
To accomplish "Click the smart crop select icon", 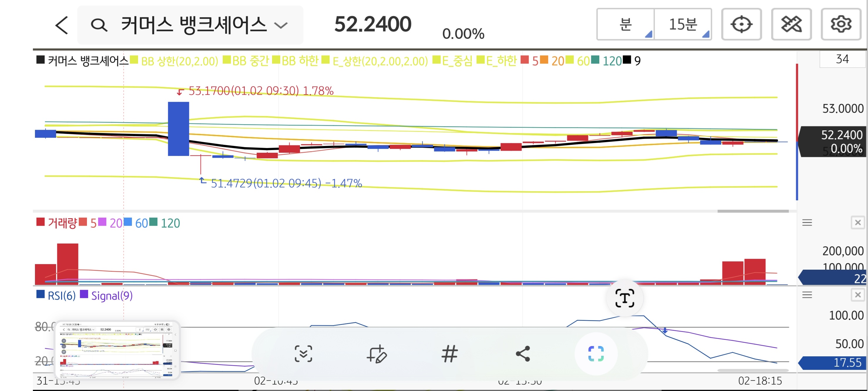I will click(x=596, y=354).
